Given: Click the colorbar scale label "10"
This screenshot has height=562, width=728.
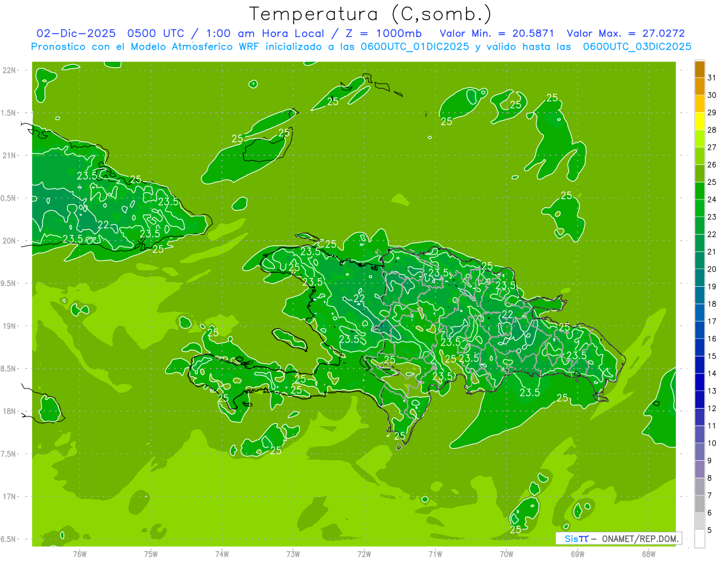Looking at the screenshot, I should point(712,443).
